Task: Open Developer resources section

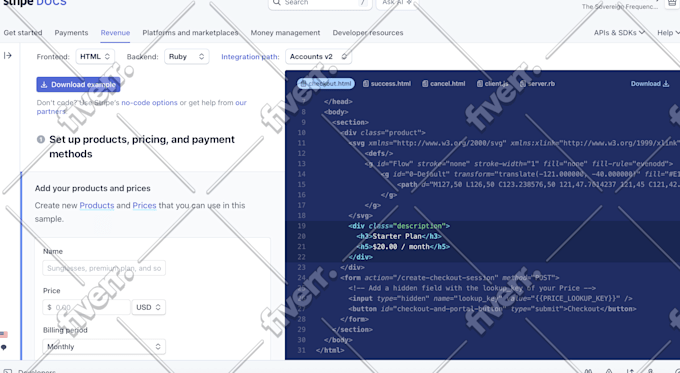Action: 368,33
